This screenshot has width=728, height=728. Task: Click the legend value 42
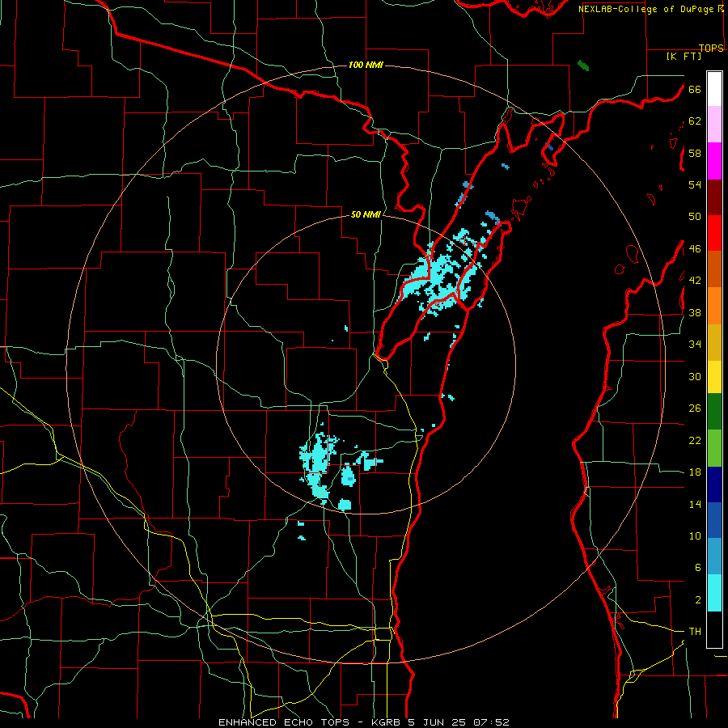(695, 281)
